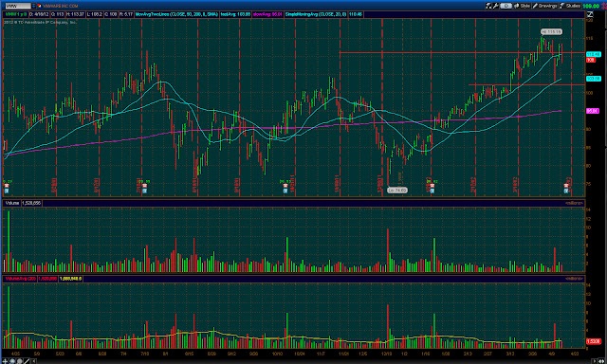Click the Hi price bubble on chart
607x364 pixels.
pos(551,31)
